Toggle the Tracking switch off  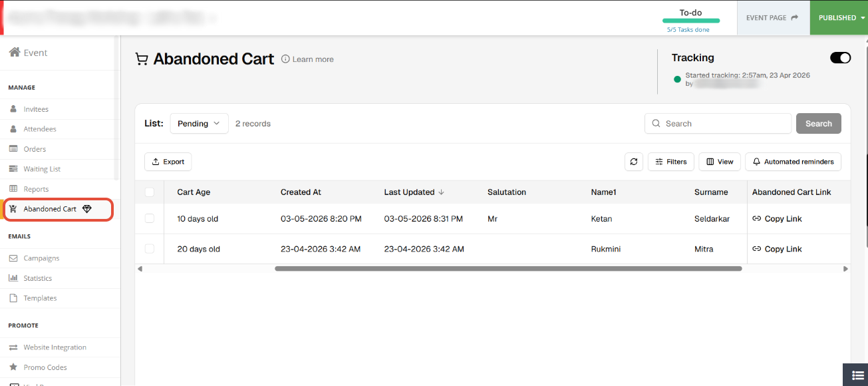click(x=840, y=58)
